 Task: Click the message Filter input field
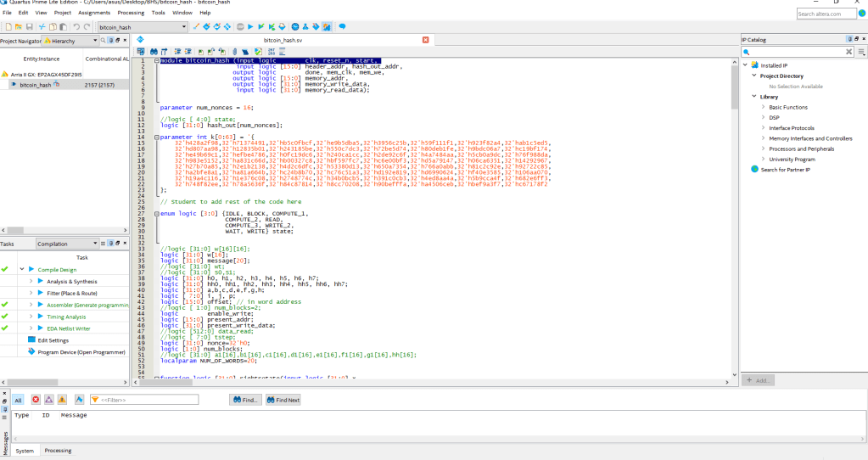point(143,400)
